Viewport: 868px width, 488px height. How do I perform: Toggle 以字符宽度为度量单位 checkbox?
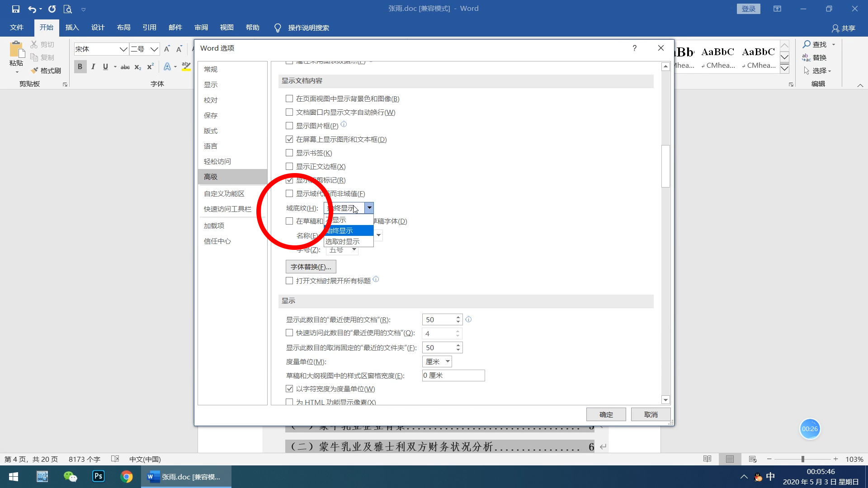289,389
